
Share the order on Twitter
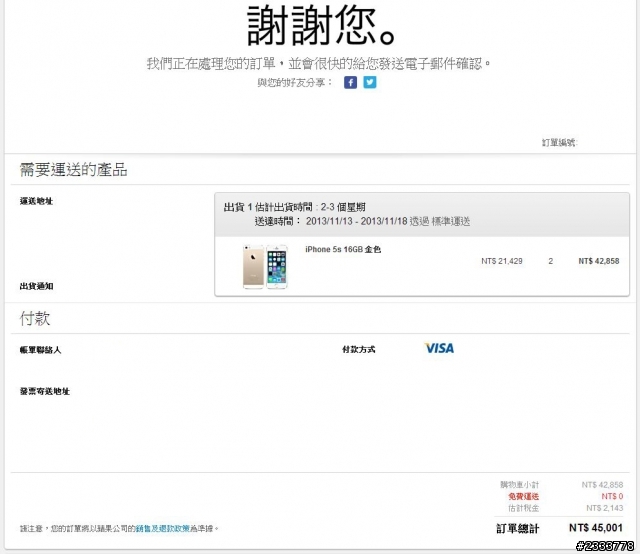coord(370,82)
